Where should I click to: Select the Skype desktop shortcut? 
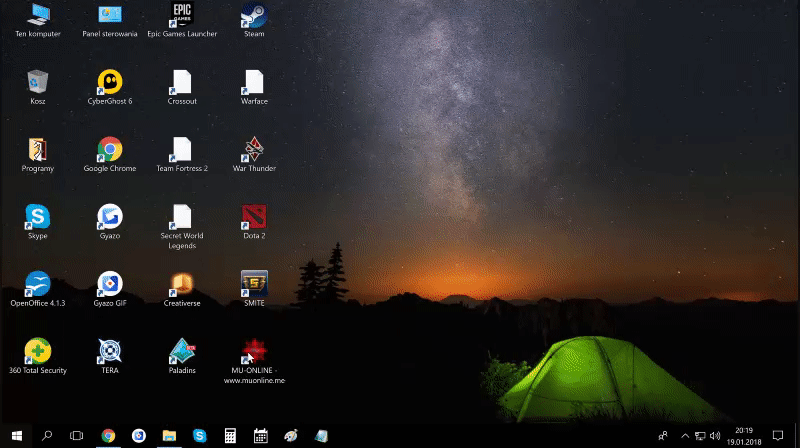(38, 221)
